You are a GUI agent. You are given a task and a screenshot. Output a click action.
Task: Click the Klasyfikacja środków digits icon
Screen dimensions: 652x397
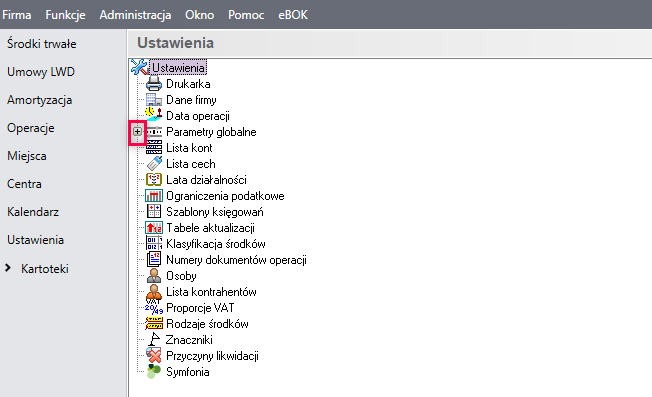154,244
